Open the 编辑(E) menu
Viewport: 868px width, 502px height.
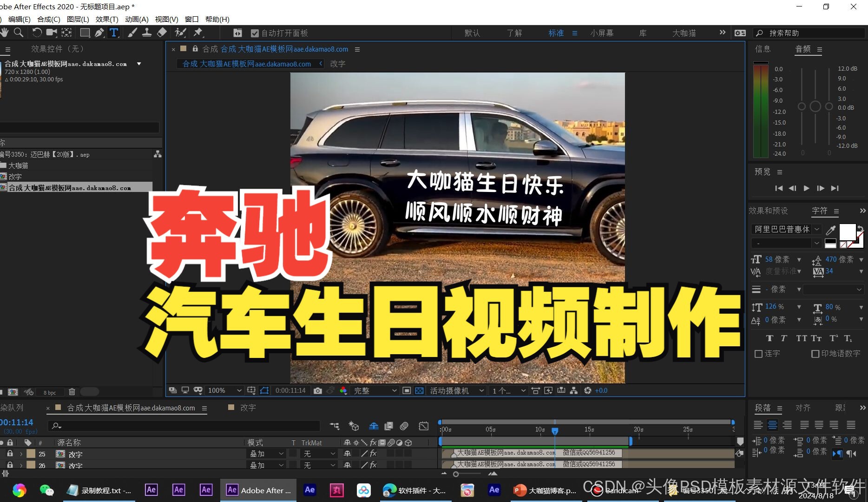click(x=19, y=19)
